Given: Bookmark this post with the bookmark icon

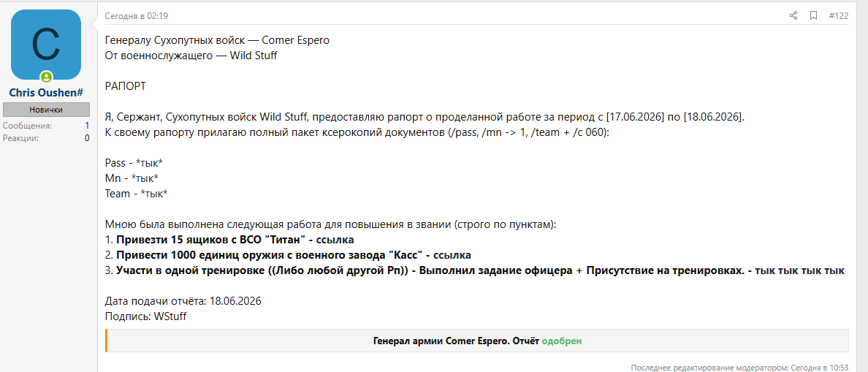Looking at the screenshot, I should pyautogui.click(x=813, y=15).
